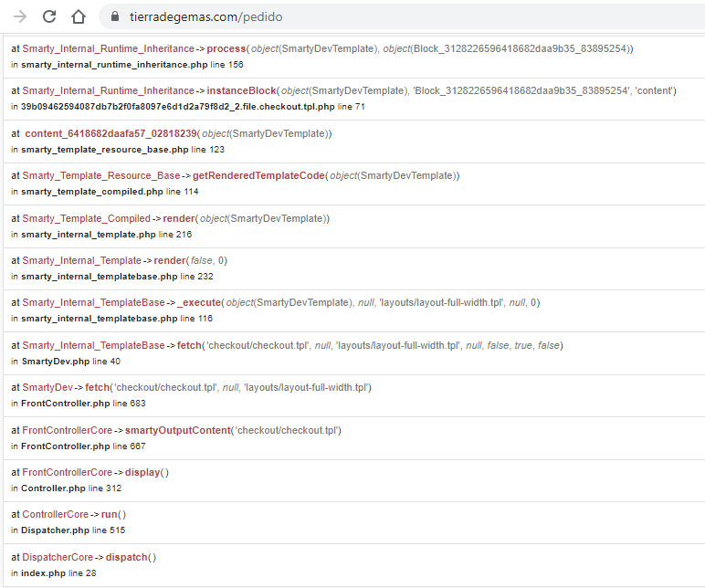Viewport: 705px width, 588px height.
Task: Select the instanceBlock method link
Action: [241, 90]
